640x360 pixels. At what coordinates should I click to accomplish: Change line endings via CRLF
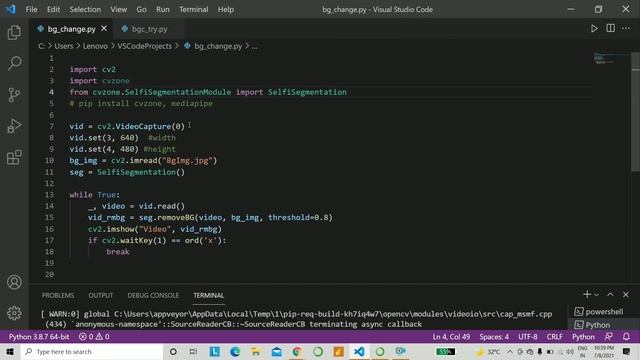554,337
